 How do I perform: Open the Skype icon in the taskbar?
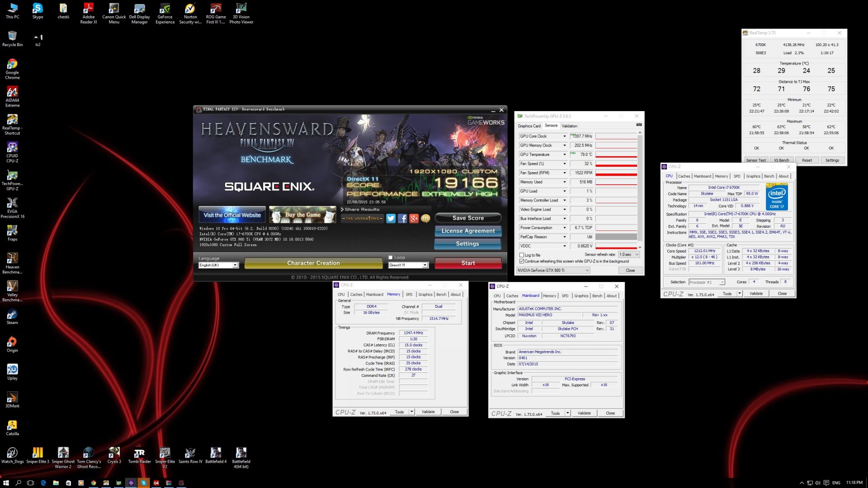(144, 483)
